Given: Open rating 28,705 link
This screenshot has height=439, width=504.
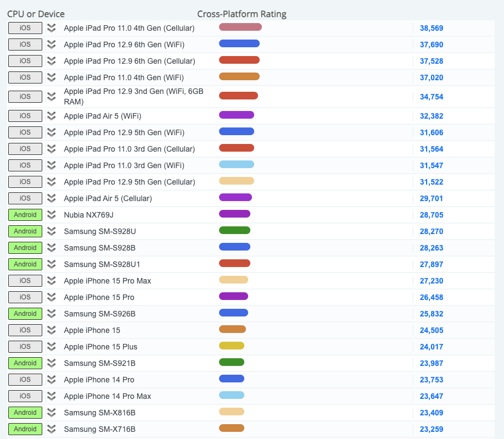Looking at the screenshot, I should pyautogui.click(x=432, y=215).
